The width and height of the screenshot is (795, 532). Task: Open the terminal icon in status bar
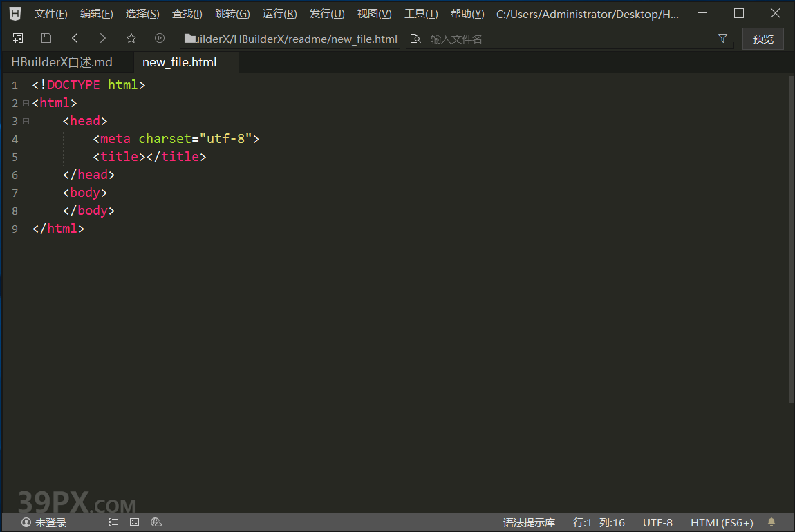point(135,523)
